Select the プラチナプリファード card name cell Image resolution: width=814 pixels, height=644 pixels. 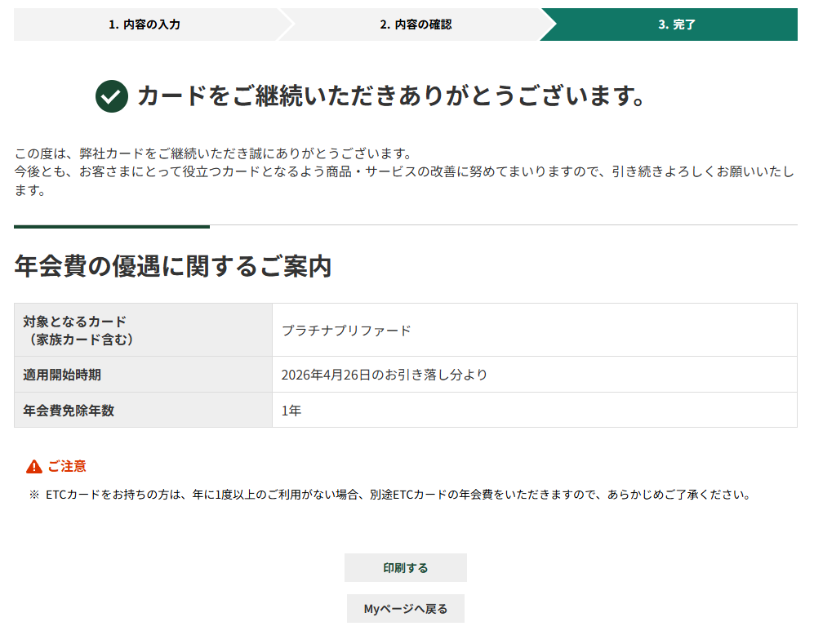(346, 331)
